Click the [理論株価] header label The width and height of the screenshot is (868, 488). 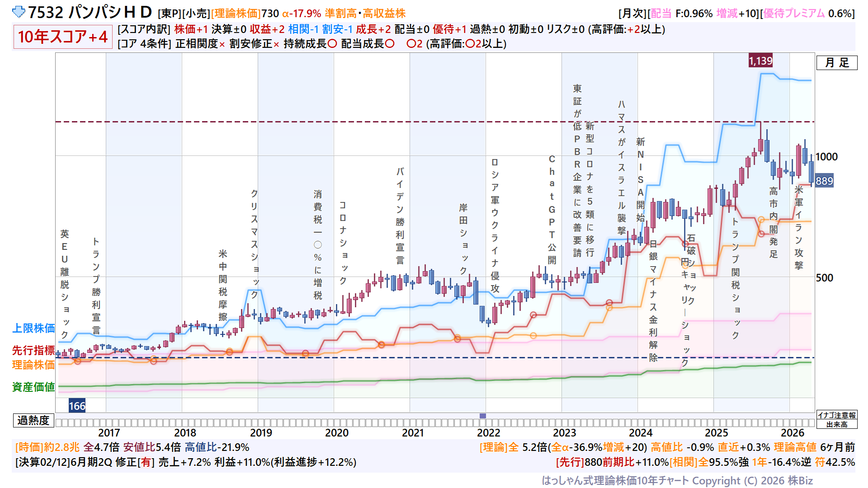236,14
